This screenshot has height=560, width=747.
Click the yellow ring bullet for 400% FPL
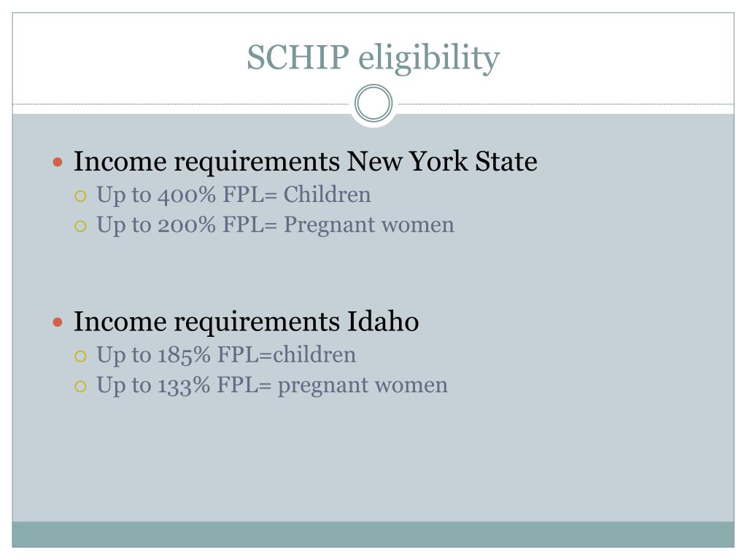pyautogui.click(x=80, y=195)
